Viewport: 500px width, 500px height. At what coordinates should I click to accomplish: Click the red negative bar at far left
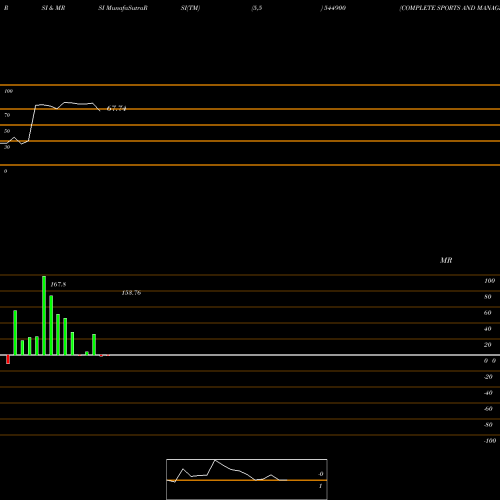pyautogui.click(x=8, y=359)
